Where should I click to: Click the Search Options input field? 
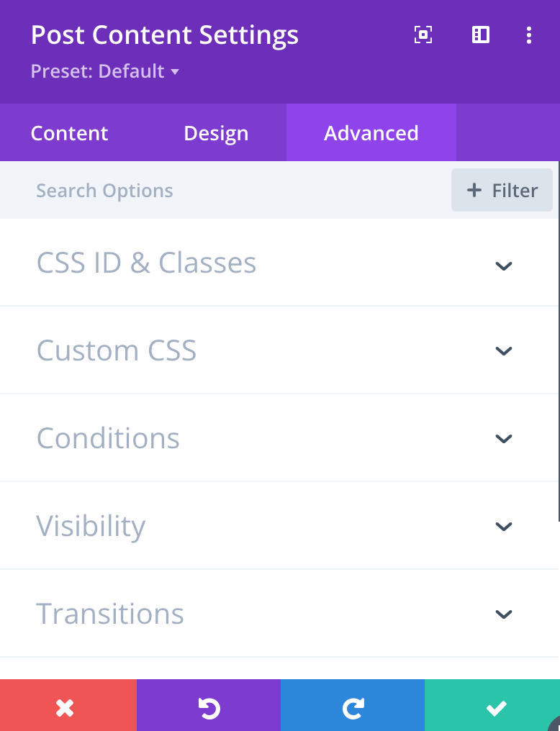(216, 191)
